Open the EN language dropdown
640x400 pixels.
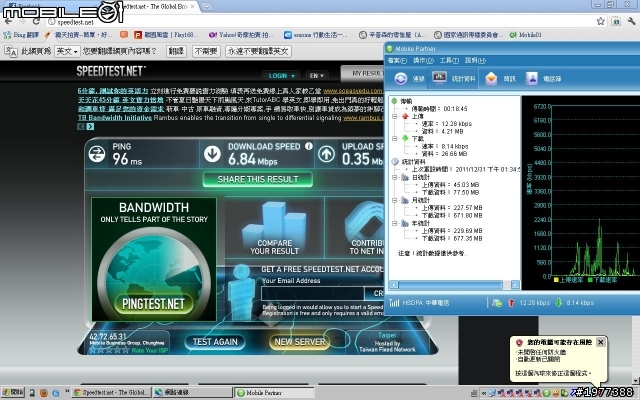click(x=316, y=76)
